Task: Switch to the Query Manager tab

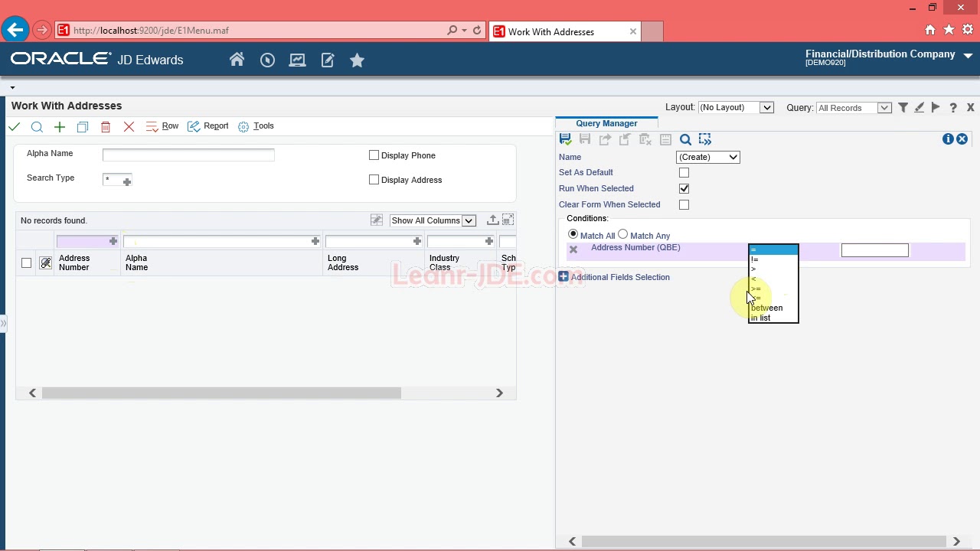Action: click(x=606, y=123)
